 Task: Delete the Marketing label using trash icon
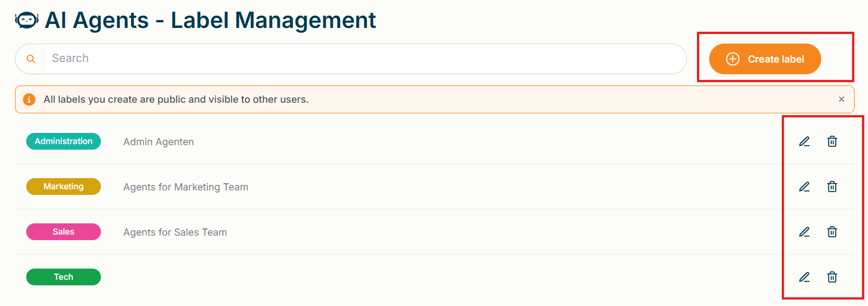click(832, 187)
